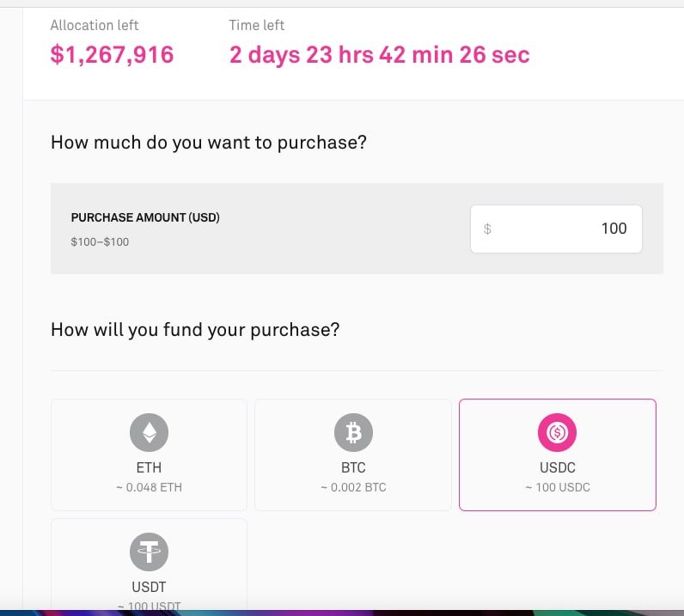Screen dimensions: 684x616
Task: Click the $1,267,916 allocation amount
Action: pyautogui.click(x=112, y=55)
